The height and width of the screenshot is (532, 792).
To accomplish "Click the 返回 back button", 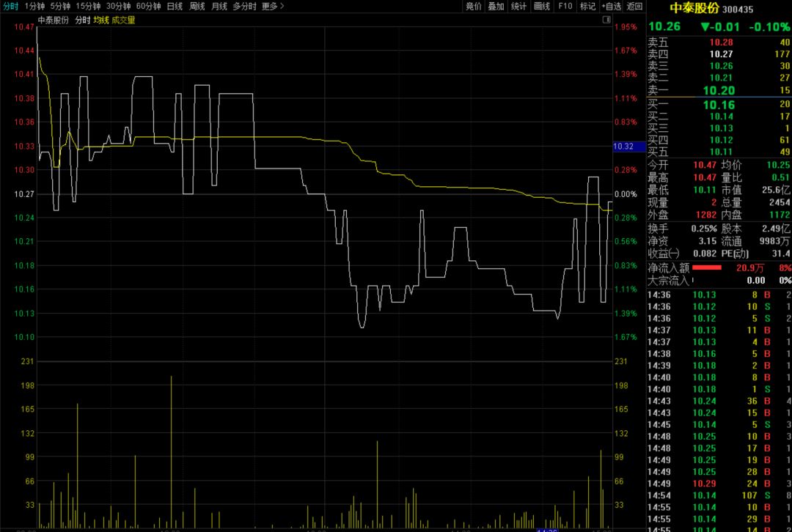I will coord(634,6).
